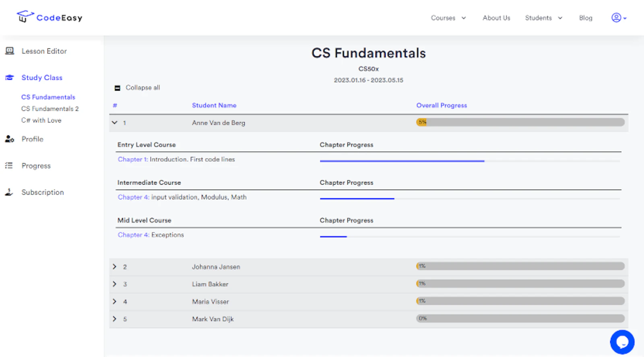The height and width of the screenshot is (357, 644).
Task: Open the Courses dropdown menu
Action: tap(448, 18)
